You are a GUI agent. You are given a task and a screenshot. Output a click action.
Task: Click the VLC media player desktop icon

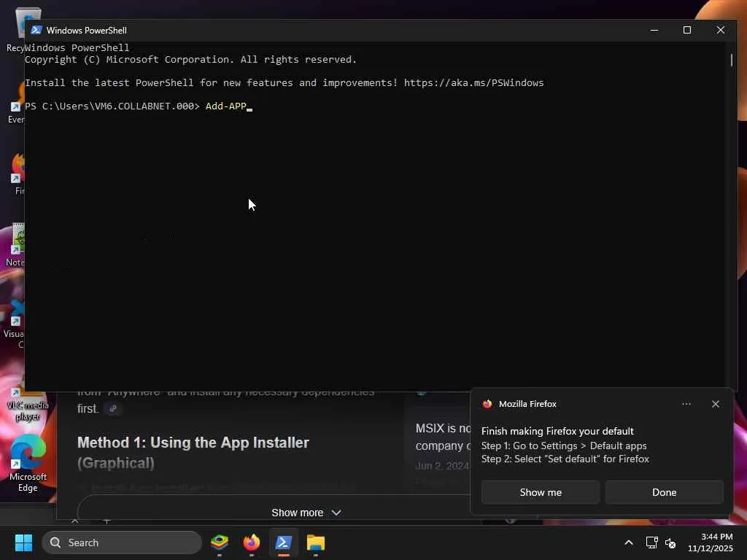(28, 405)
